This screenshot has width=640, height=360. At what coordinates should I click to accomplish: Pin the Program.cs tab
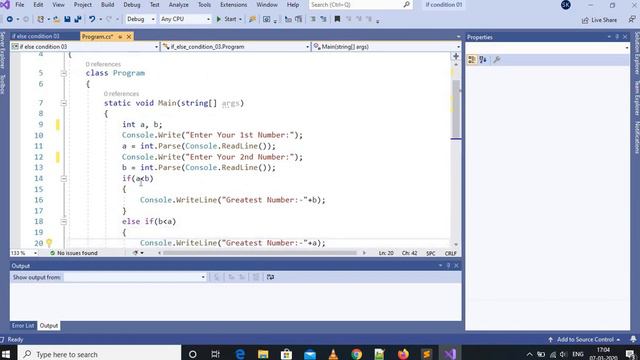pos(120,37)
